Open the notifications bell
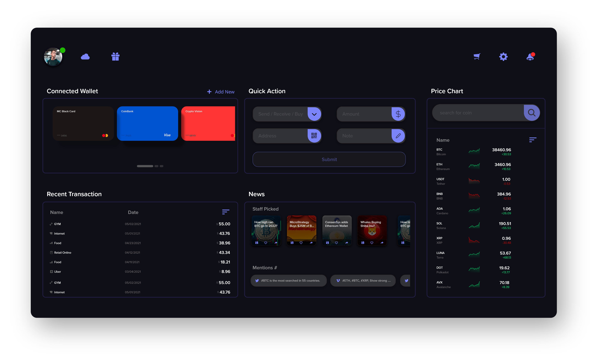The height and width of the screenshot is (364, 600). pos(530,57)
